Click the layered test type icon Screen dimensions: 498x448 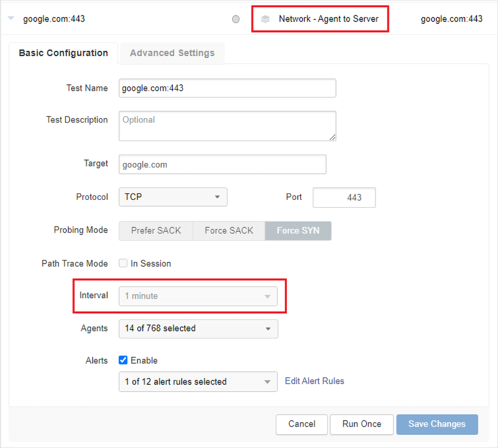point(265,19)
